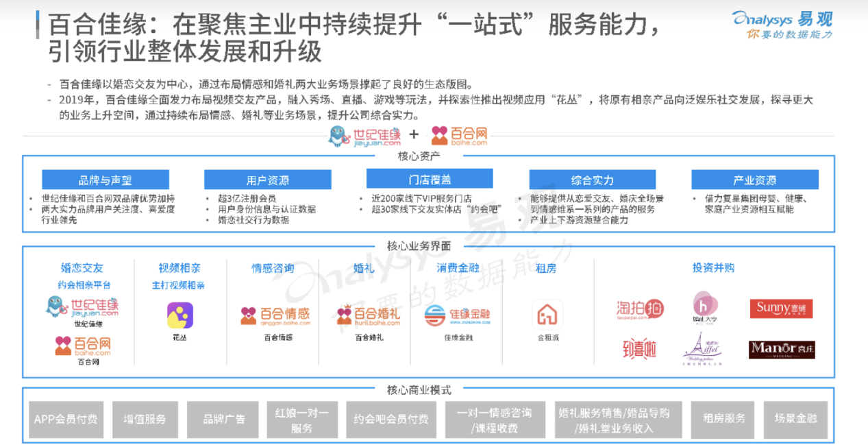Click the 品牌广告 gray box
This screenshot has width=868, height=447.
[223, 420]
